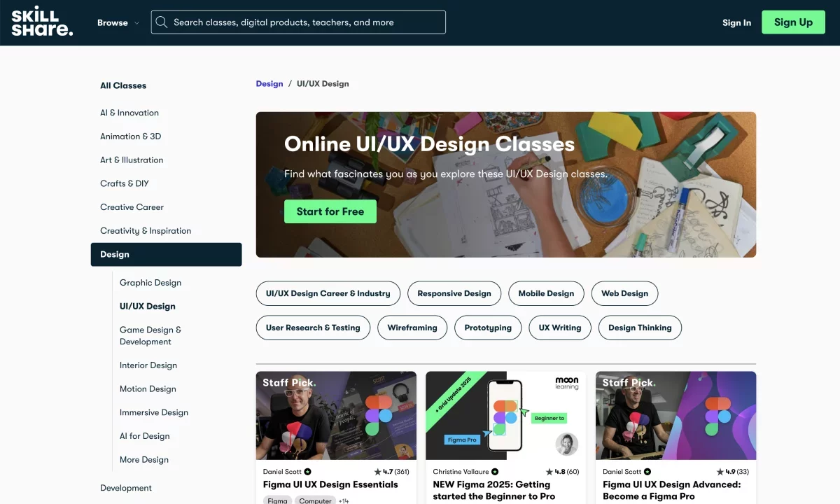Select the Prototyping filter chip

click(488, 328)
